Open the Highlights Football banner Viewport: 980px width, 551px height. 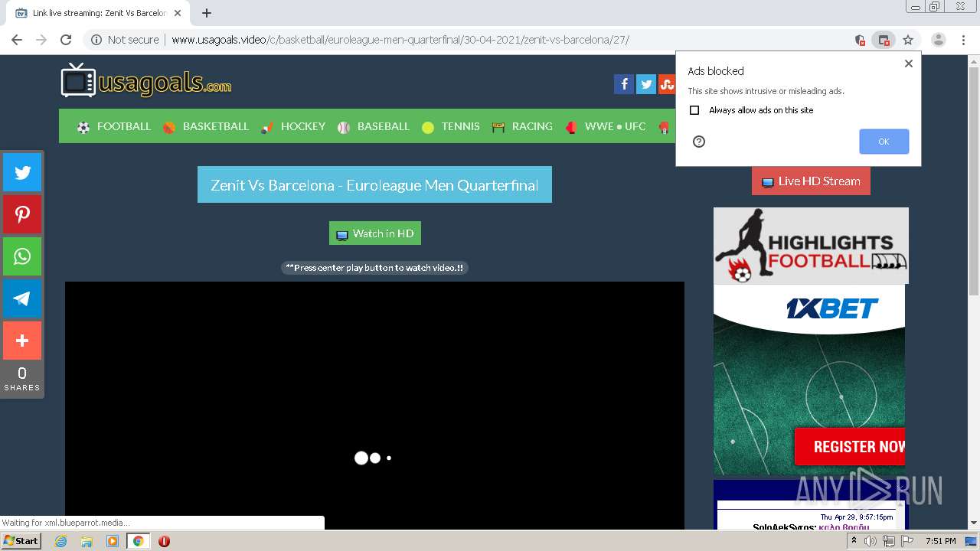pos(811,246)
